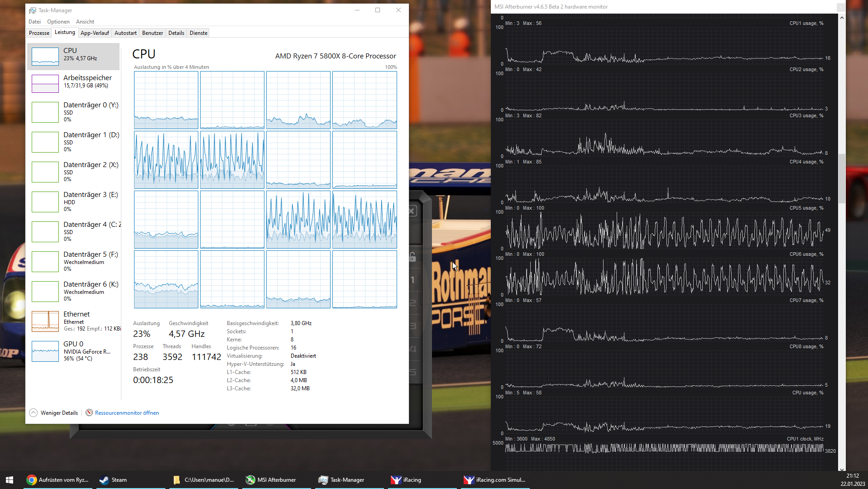Select Datenträger 3 (E:) HDD entry
Image resolution: width=868 pixels, height=489 pixels.
tap(73, 201)
